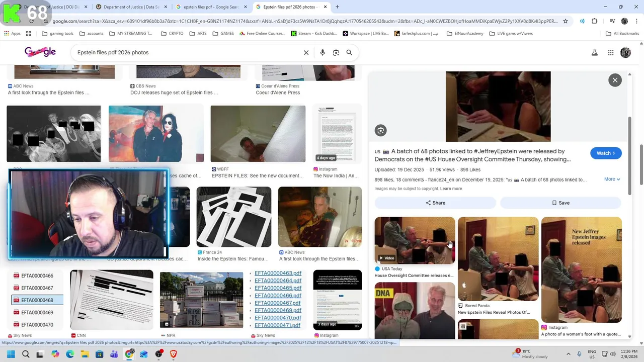Open NPR release the files image result
This screenshot has width=644, height=362.
click(x=201, y=300)
